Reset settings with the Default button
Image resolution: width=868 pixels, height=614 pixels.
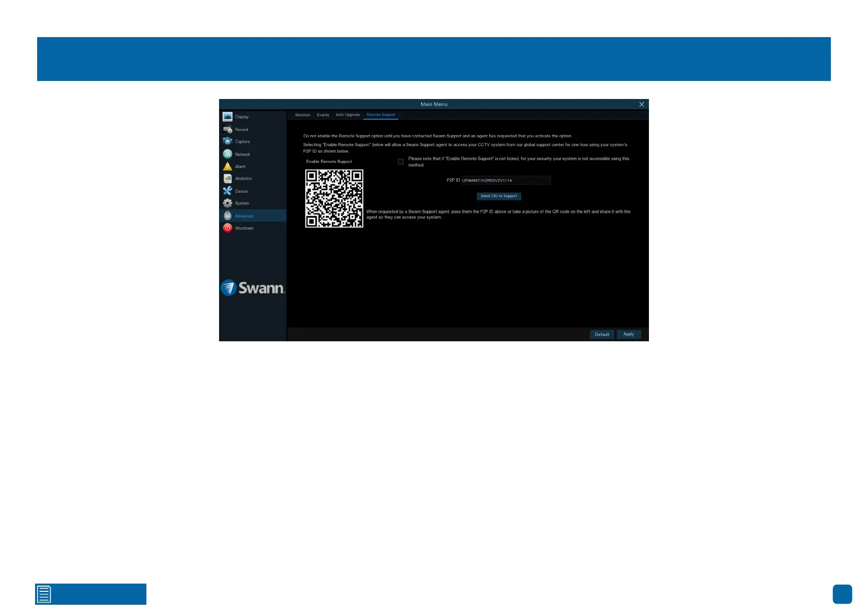tap(602, 335)
